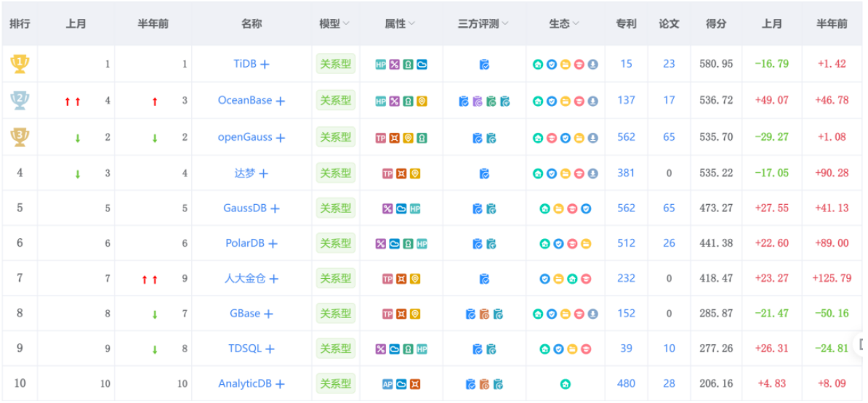
Task: Open the TDSQL database link
Action: point(244,349)
